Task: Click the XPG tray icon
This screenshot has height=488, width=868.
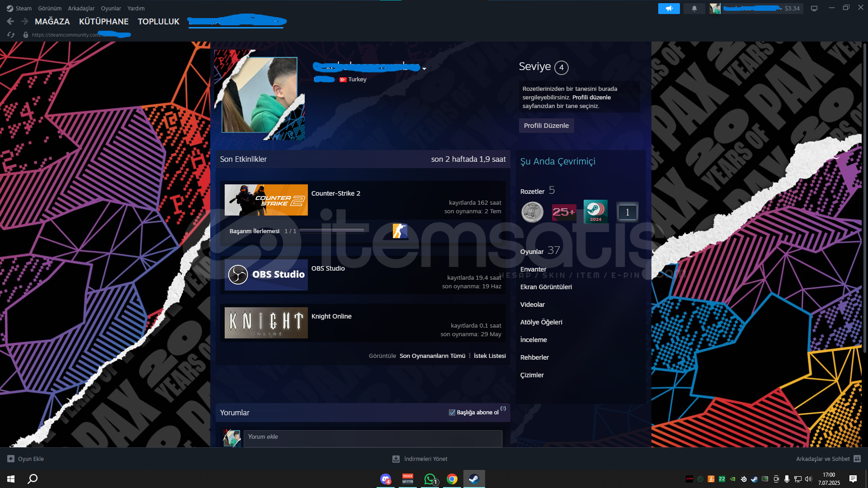Action: (689, 479)
